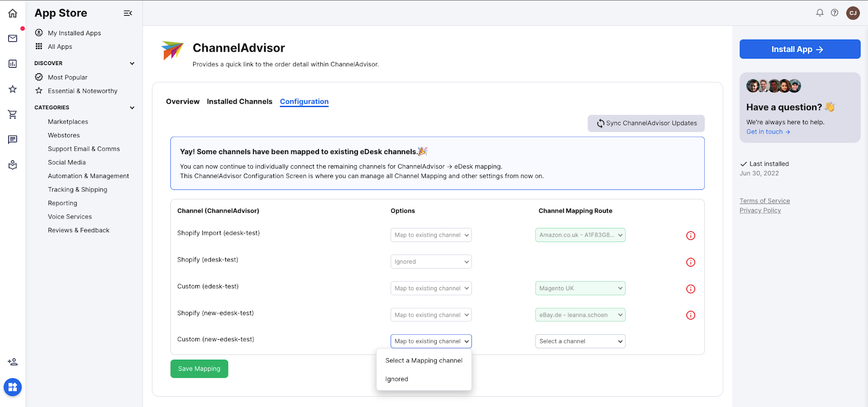Open the Home icon in left rail

(12, 13)
